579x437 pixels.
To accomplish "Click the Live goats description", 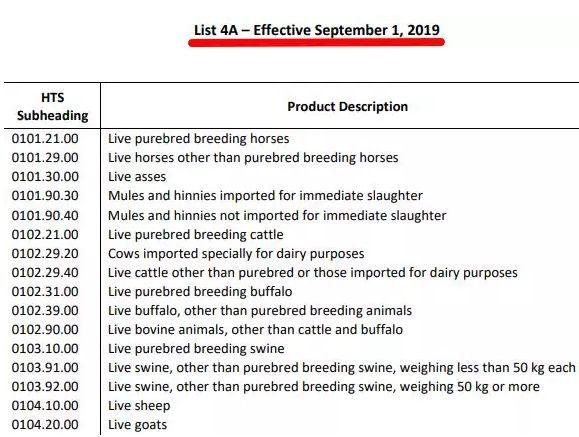I will pyautogui.click(x=137, y=425).
